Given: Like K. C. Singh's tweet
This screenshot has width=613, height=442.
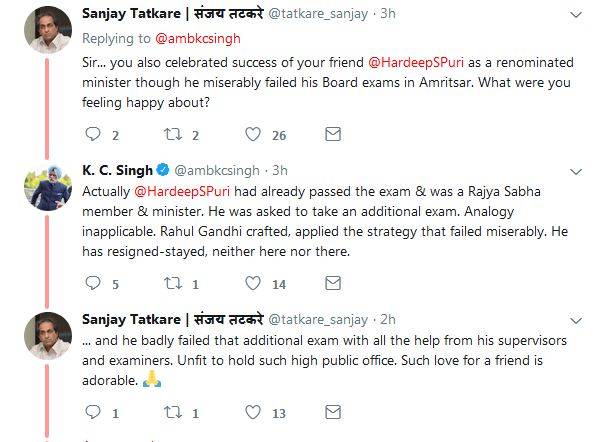Looking at the screenshot, I should 253,284.
